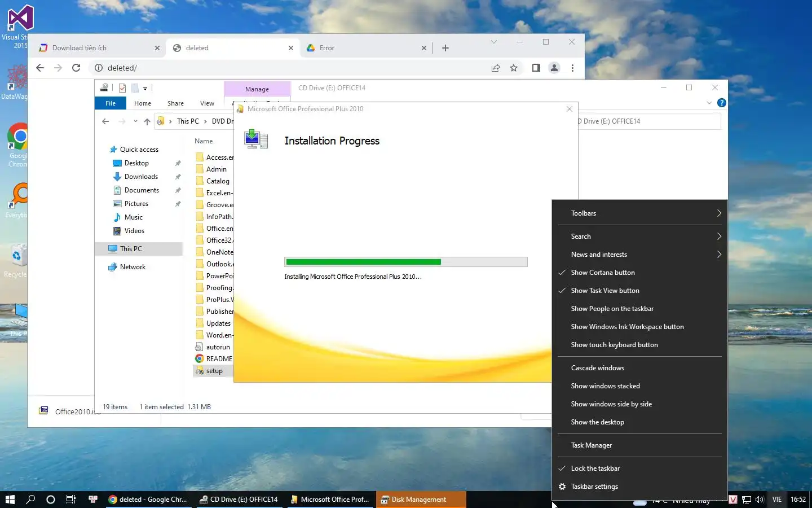The height and width of the screenshot is (508, 812).
Task: Select the Everything desktop shortcut
Action: coord(17,200)
